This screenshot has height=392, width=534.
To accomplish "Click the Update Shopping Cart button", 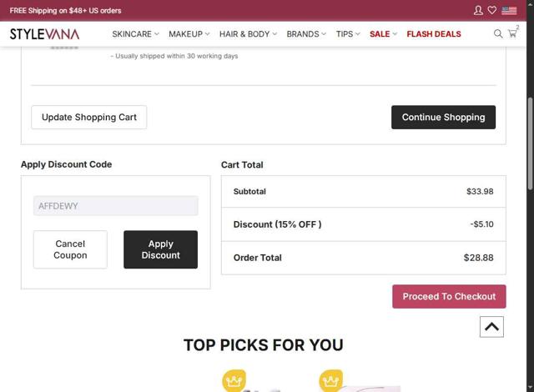I will 89,118.
